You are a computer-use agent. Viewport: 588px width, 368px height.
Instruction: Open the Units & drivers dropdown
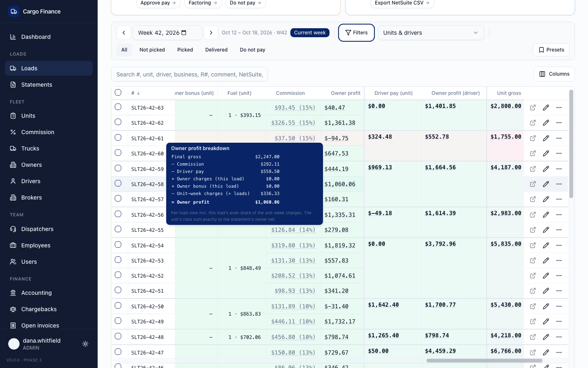(x=431, y=33)
